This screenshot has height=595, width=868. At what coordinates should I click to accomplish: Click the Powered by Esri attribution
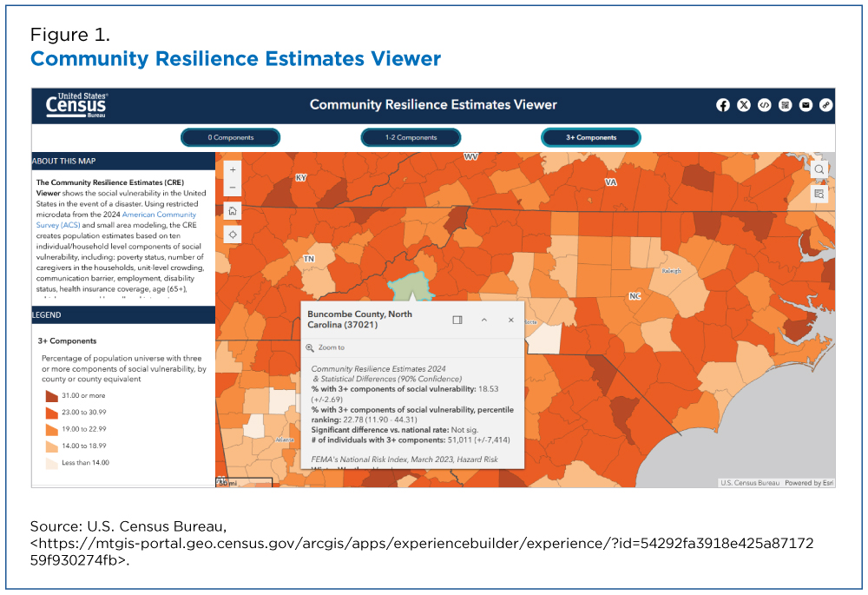coord(809,483)
